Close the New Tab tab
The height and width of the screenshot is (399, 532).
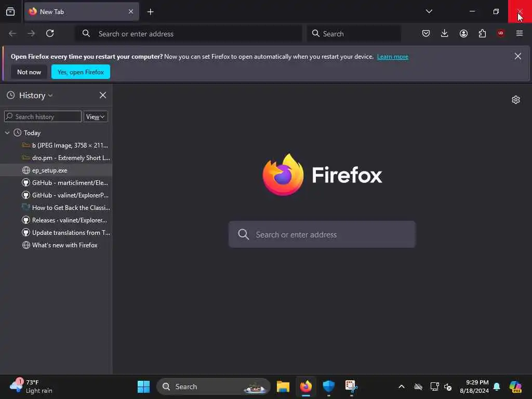[131, 11]
